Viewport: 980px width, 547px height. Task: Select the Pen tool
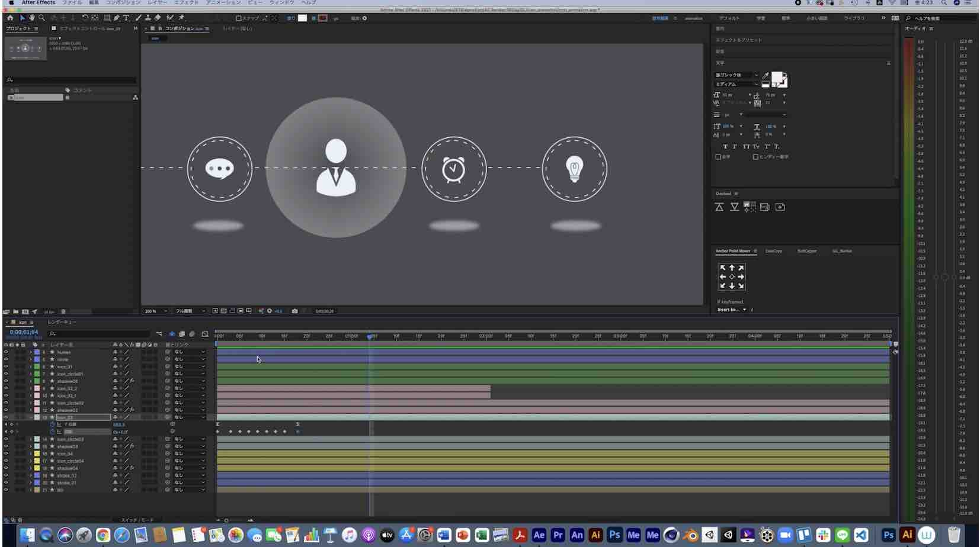117,18
